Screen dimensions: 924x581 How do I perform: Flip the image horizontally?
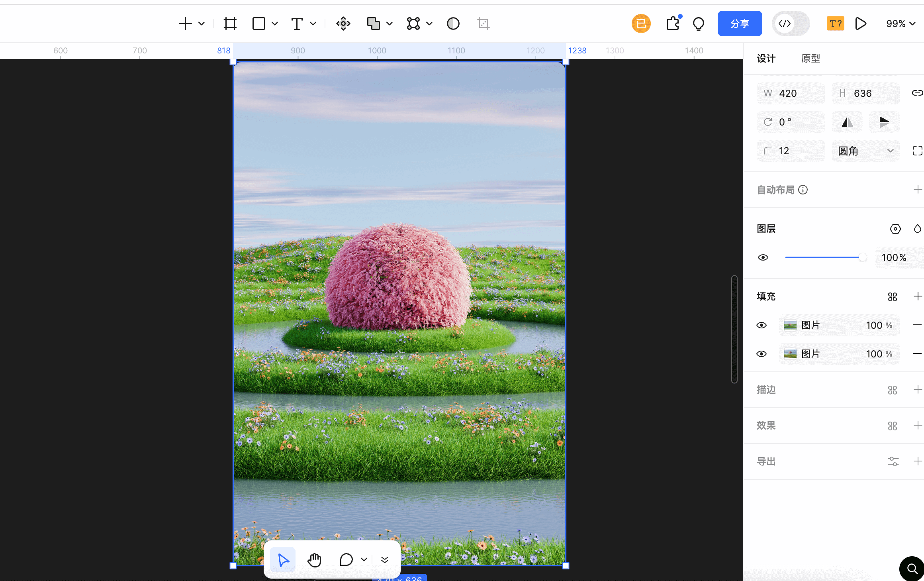(x=847, y=122)
